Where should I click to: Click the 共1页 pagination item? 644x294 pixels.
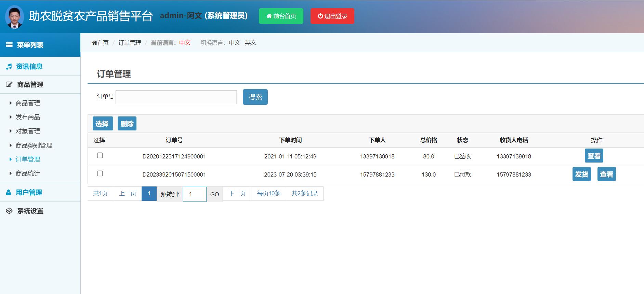click(x=100, y=194)
